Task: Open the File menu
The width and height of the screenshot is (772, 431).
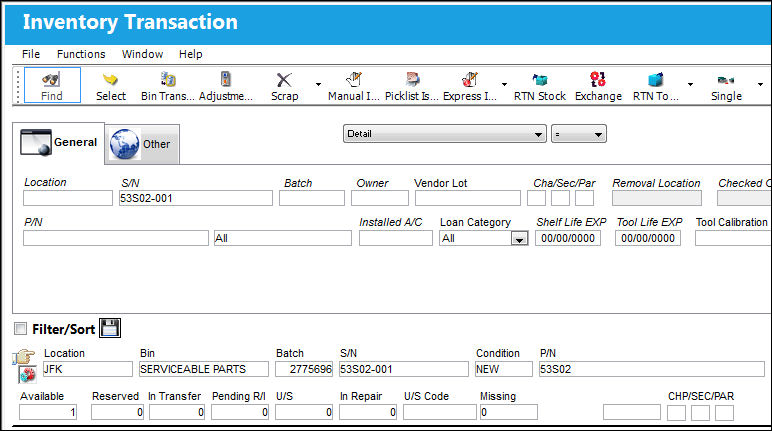Action: (x=31, y=54)
